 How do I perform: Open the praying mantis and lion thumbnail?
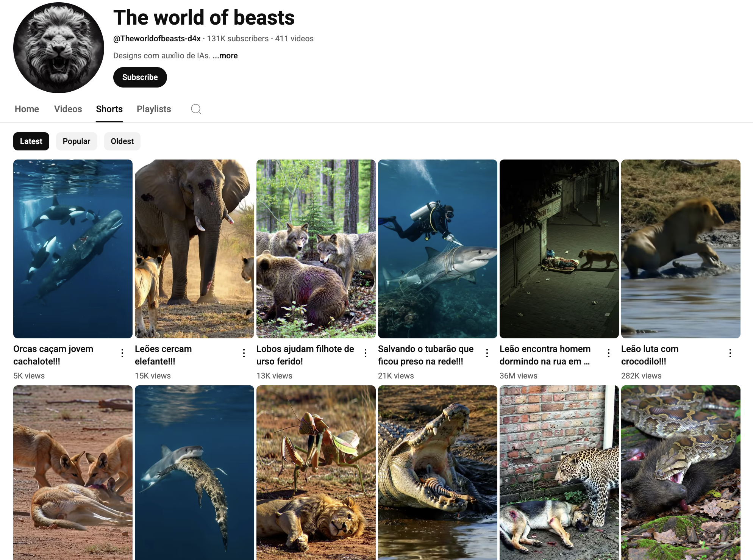coord(316,472)
